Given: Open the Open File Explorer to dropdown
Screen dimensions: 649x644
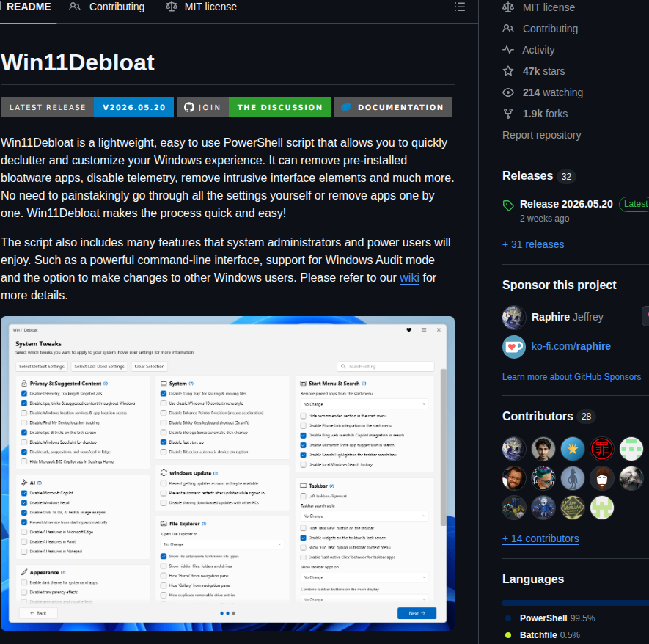Looking at the screenshot, I should coord(222,544).
